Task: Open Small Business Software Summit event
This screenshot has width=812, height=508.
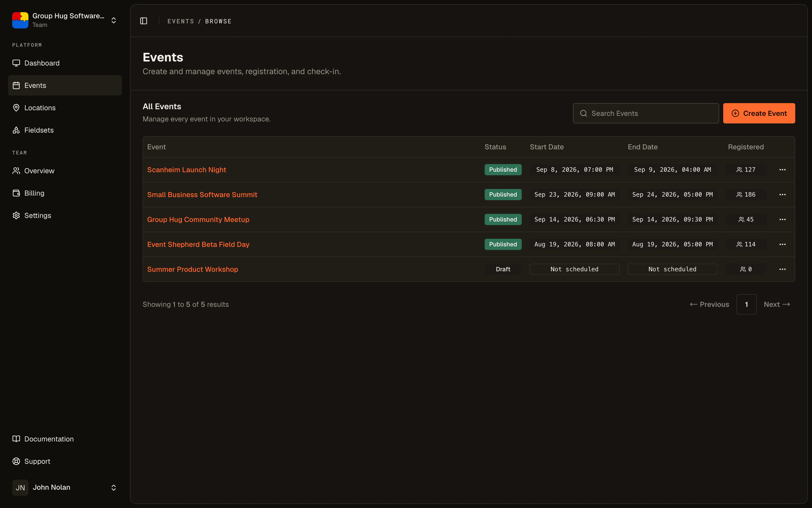Action: (202, 195)
